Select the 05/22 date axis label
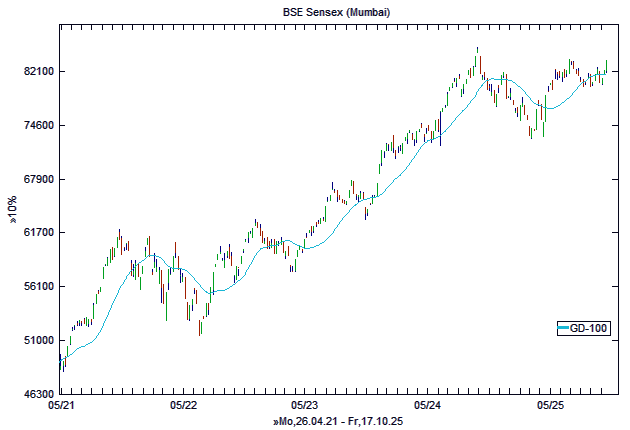The height and width of the screenshot is (430, 630). [184, 406]
